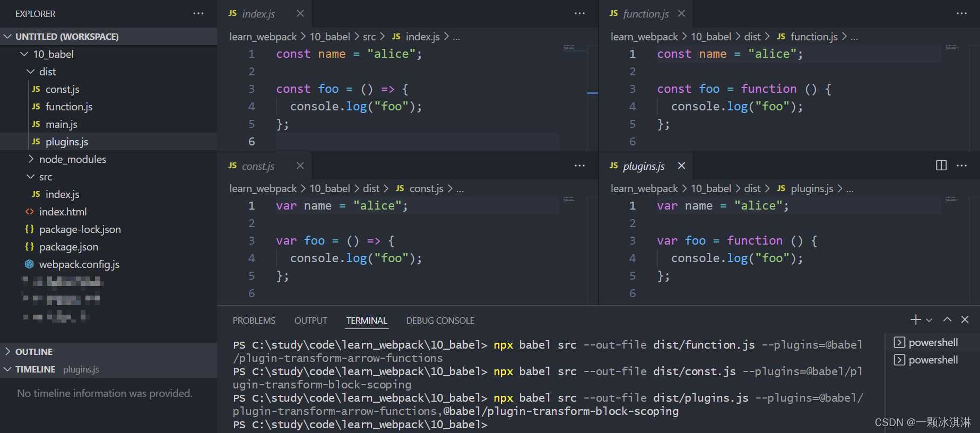Open Explorer more actions menu
This screenshot has height=433, width=980.
tap(198, 14)
